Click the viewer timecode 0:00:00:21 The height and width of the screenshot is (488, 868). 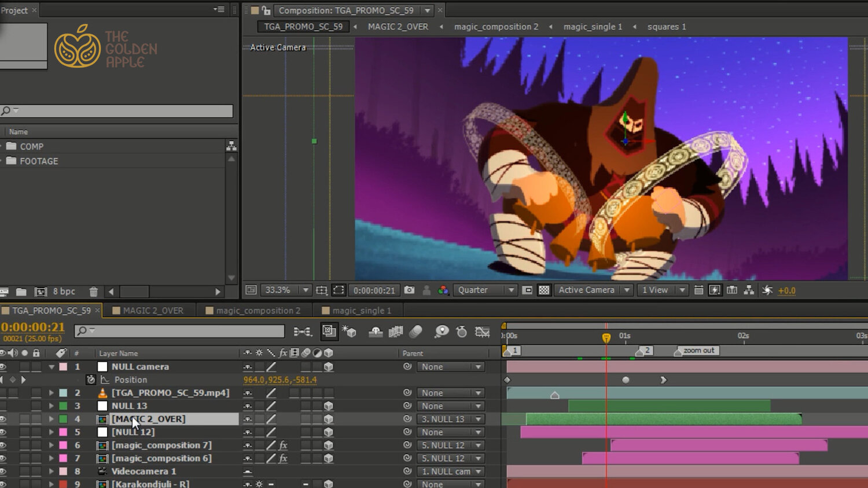(374, 290)
